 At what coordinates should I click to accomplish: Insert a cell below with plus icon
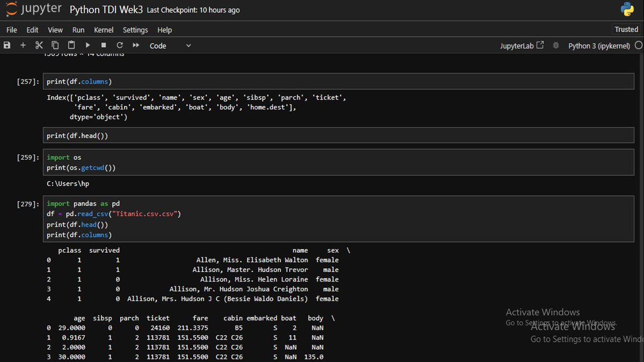pyautogui.click(x=23, y=46)
